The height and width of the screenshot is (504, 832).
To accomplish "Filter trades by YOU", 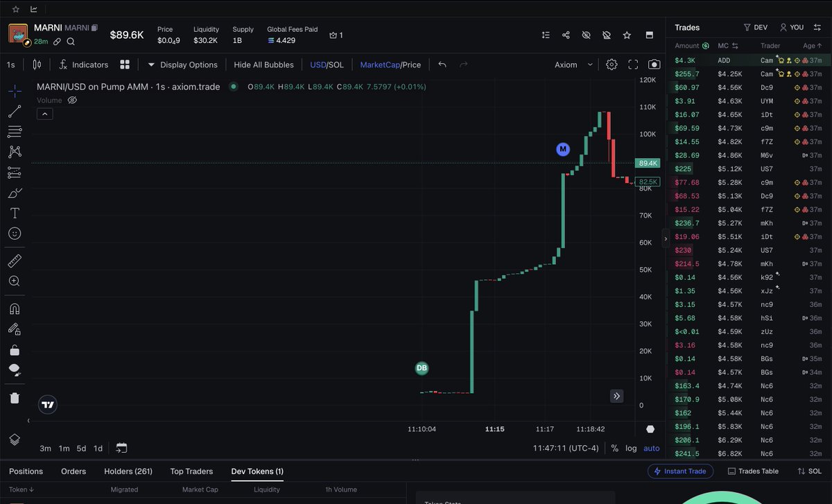I will tap(792, 28).
